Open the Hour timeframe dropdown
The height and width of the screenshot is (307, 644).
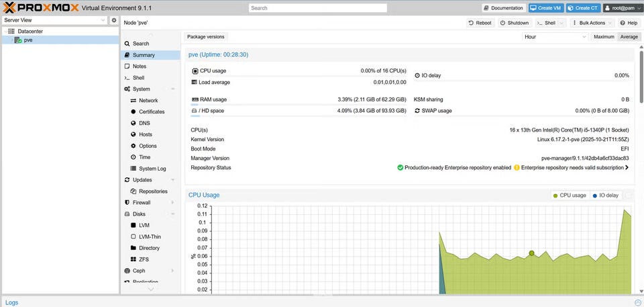coord(555,37)
